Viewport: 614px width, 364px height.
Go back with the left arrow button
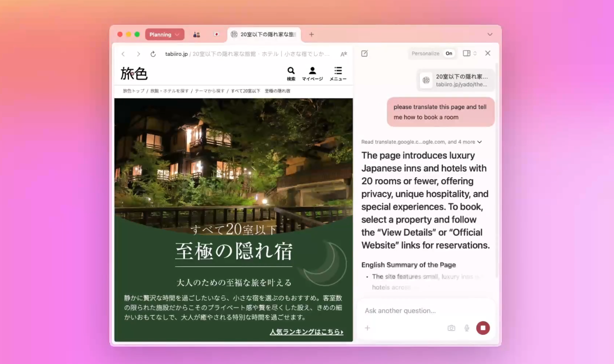coord(123,54)
